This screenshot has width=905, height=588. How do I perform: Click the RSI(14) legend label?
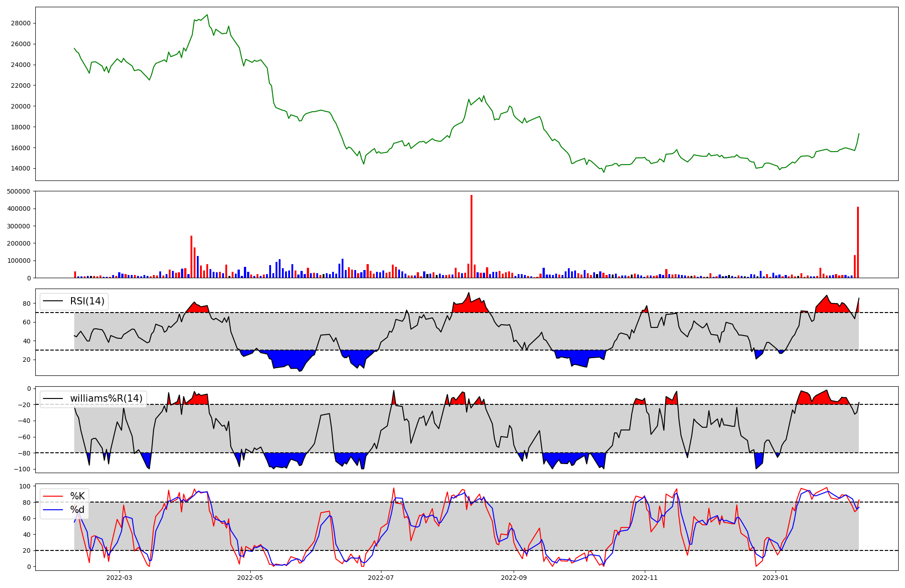click(87, 301)
